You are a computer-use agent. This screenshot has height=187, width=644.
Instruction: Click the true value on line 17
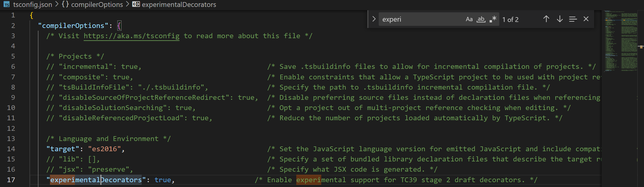(x=163, y=180)
